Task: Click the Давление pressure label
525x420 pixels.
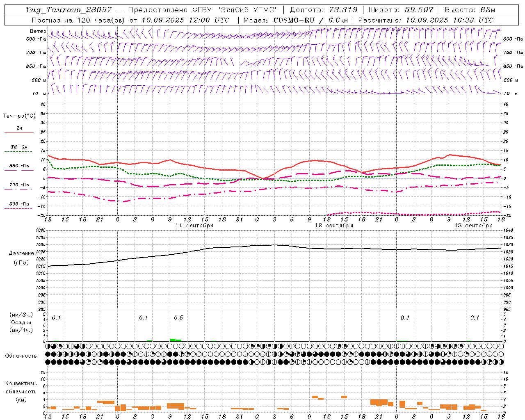Action: tap(21, 253)
